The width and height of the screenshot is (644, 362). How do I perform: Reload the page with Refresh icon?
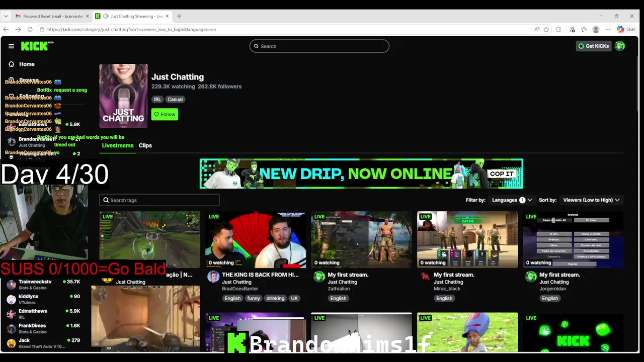[30, 29]
